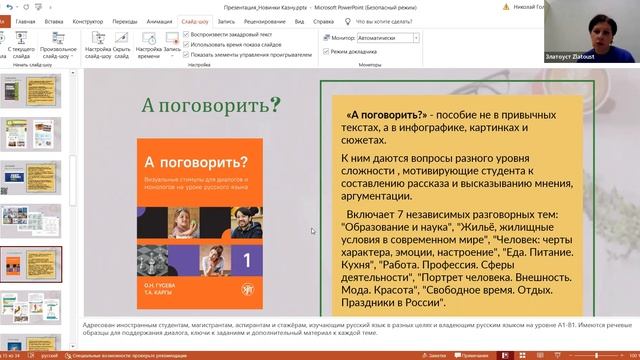640x360 pixels.
Task: Open the Вид ribbon tab
Action: point(299,21)
